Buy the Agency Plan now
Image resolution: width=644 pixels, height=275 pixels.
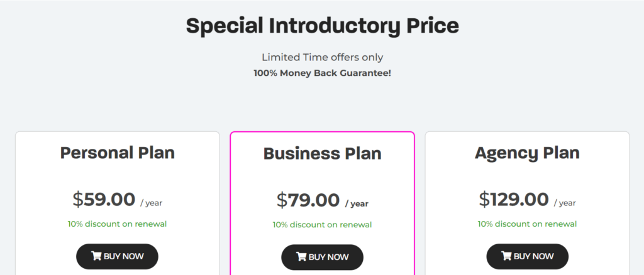[x=528, y=257]
